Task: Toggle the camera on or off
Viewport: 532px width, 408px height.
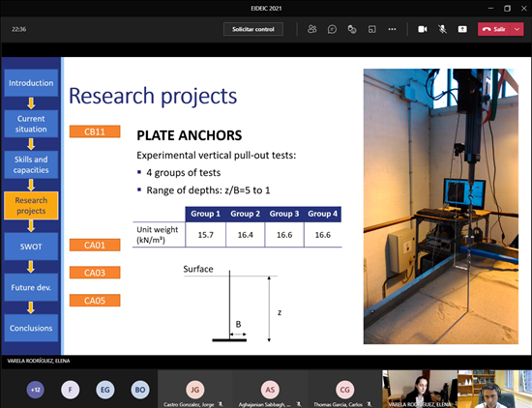Action: pos(423,29)
